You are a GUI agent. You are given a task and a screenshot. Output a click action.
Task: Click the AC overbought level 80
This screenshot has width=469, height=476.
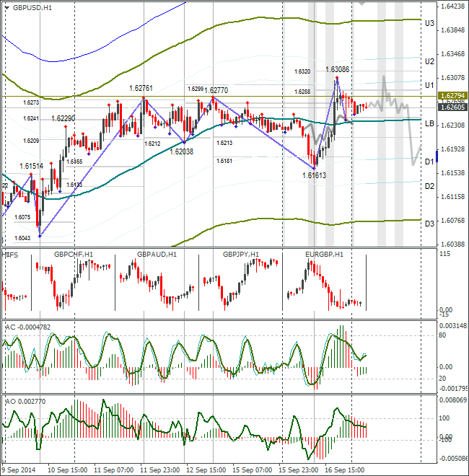pyautogui.click(x=442, y=335)
